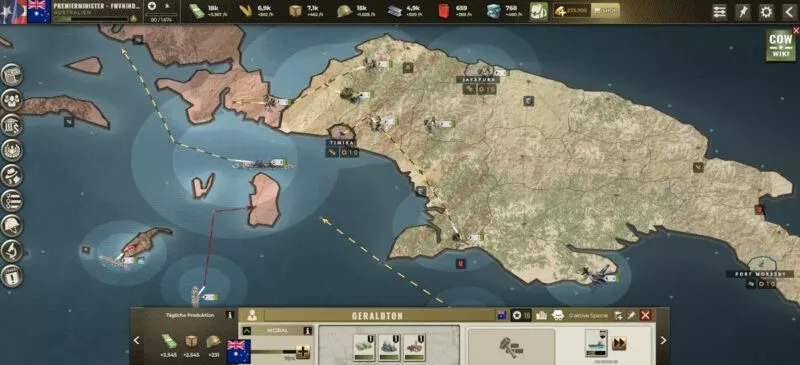
Task: Open the coalition laurel wreath icon
Action: pos(12,150)
